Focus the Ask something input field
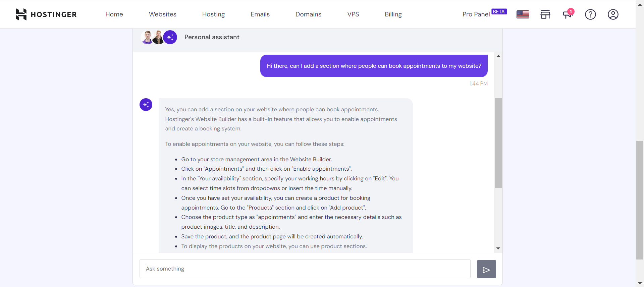The width and height of the screenshot is (644, 287). [305, 269]
